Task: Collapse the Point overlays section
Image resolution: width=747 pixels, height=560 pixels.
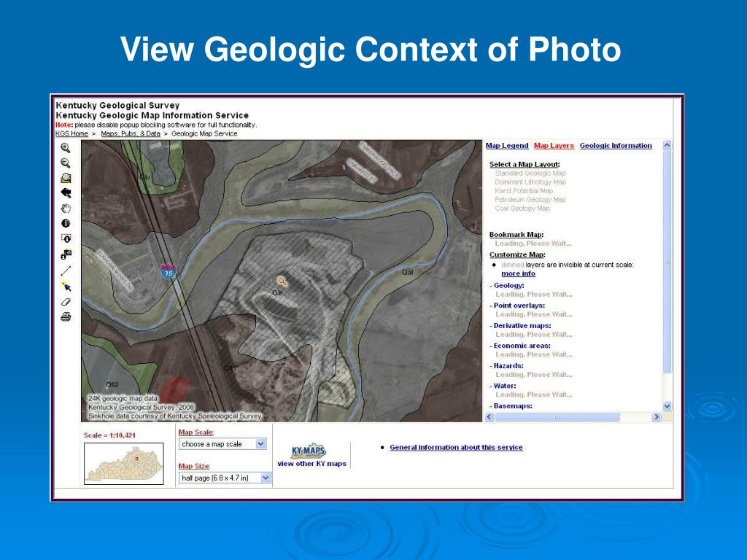Action: [517, 306]
